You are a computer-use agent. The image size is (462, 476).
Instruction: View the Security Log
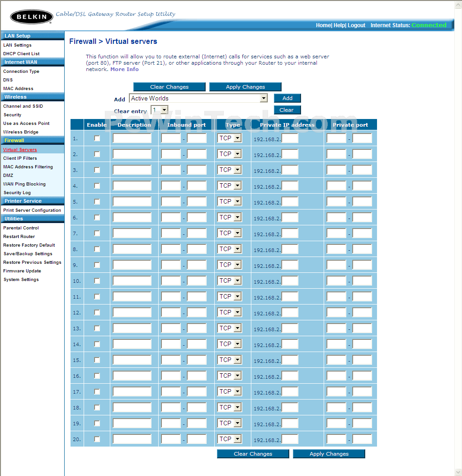[17, 193]
